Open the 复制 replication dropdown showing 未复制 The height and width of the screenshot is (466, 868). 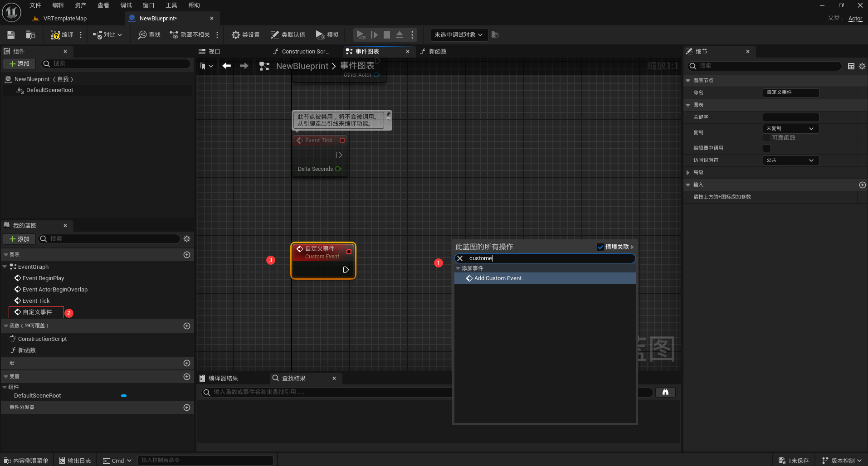[x=790, y=128]
